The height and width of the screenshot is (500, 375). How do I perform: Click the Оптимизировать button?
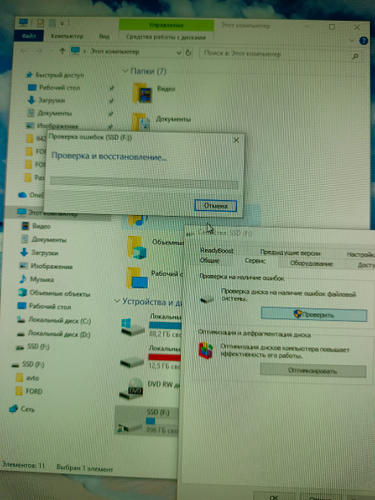(313, 371)
